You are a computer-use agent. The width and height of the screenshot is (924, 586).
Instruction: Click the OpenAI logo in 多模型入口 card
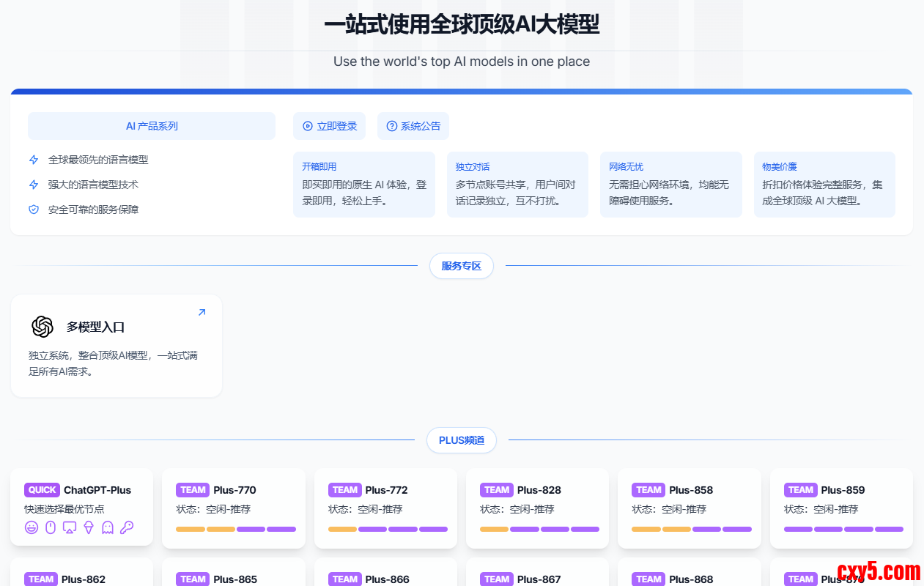point(42,327)
